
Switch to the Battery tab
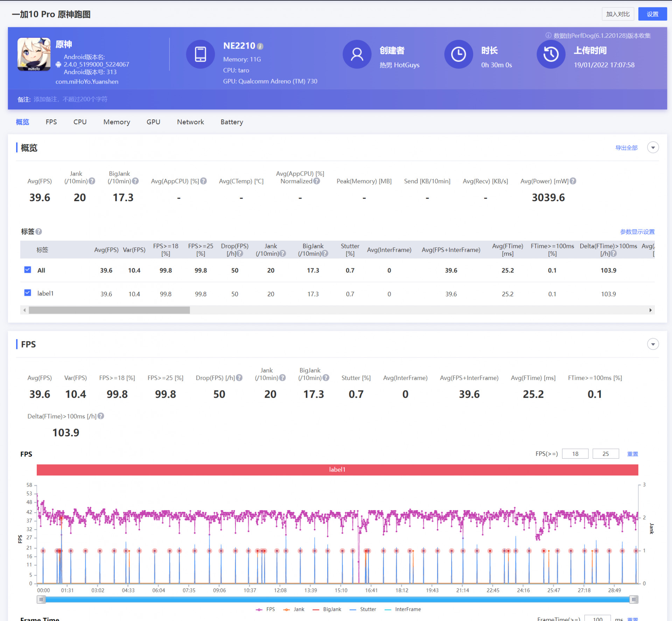coord(231,122)
